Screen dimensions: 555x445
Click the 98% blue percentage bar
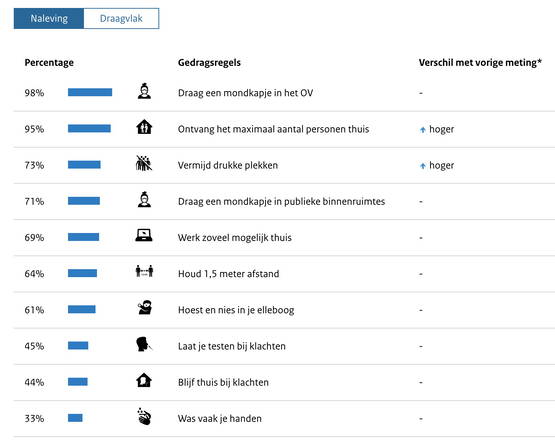pyautogui.click(x=90, y=92)
